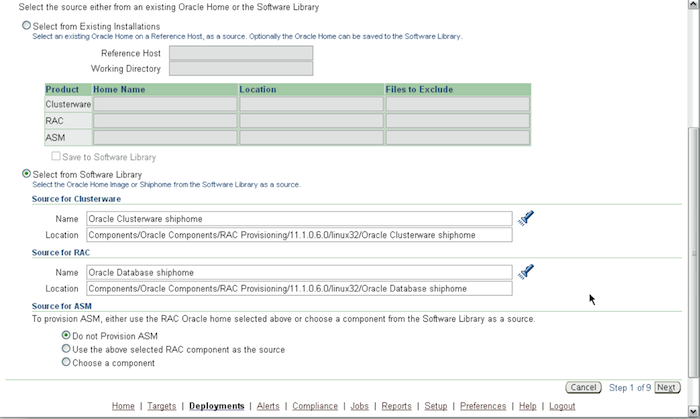Click ASM row Files to Exclude field
This screenshot has width=700, height=419.
click(458, 137)
